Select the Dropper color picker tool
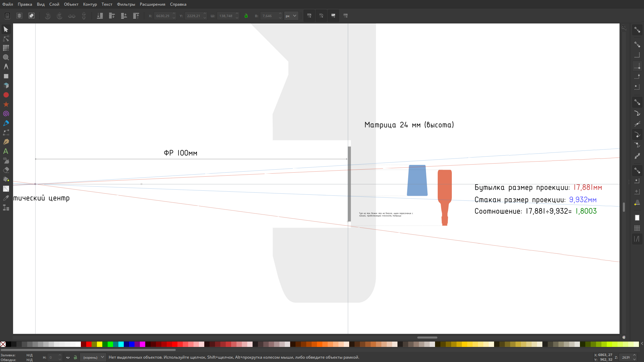This screenshot has height=362, width=644. coord(6,198)
